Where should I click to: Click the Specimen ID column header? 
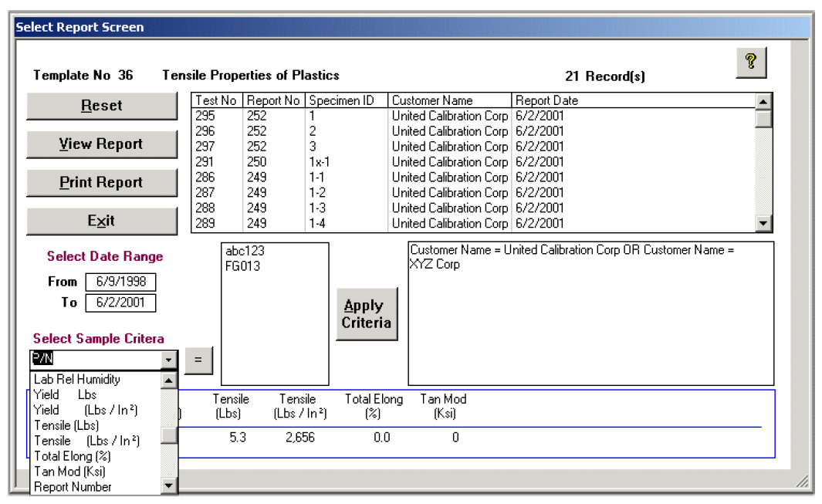(347, 100)
